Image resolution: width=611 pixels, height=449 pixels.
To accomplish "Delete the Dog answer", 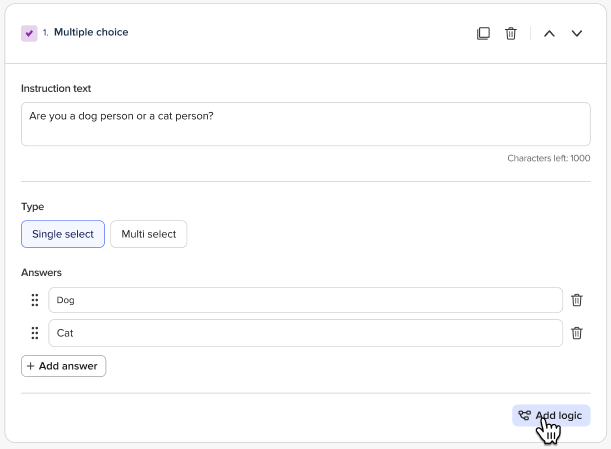I will [577, 300].
